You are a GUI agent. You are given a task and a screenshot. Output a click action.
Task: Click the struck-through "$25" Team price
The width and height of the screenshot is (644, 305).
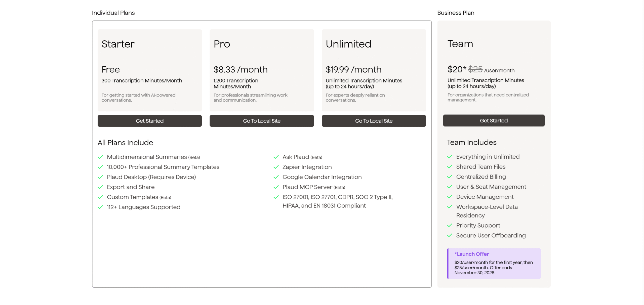pos(475,69)
